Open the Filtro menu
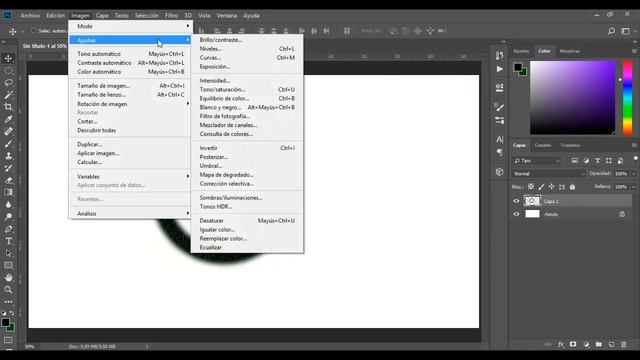 (171, 16)
